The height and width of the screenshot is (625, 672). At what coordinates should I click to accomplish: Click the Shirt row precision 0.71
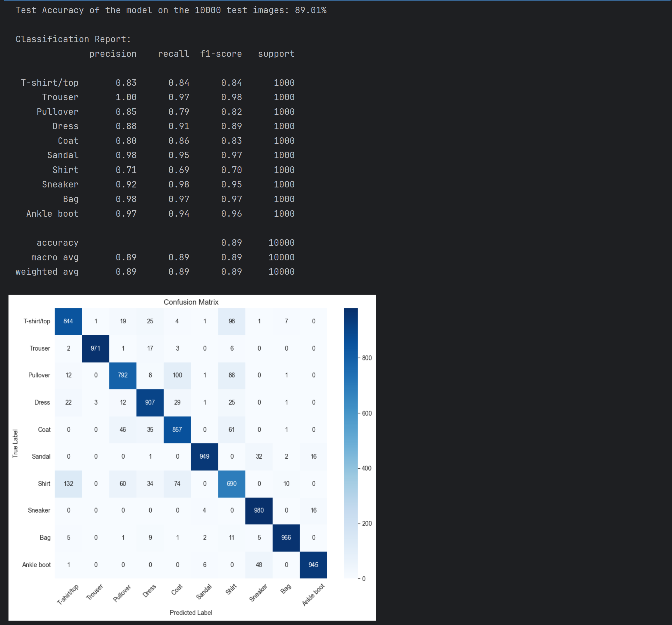click(x=126, y=170)
